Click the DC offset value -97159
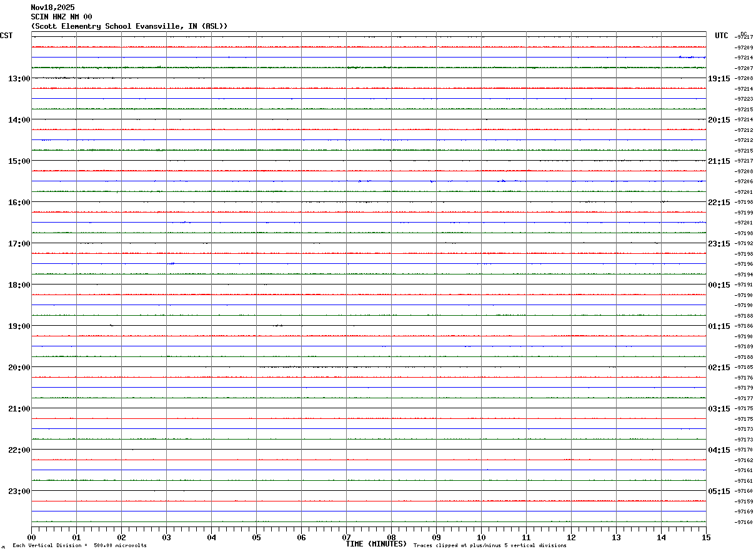Image resolution: width=756 pixels, height=554 pixels. click(x=744, y=501)
